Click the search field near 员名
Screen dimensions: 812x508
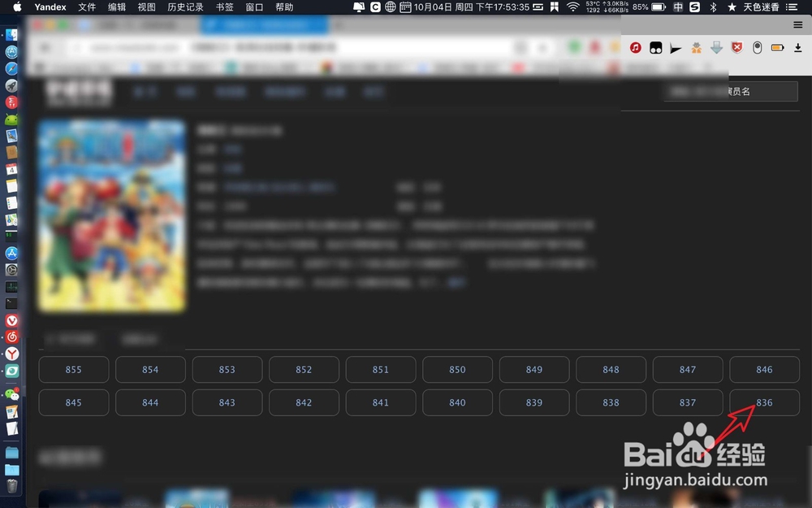(x=731, y=91)
